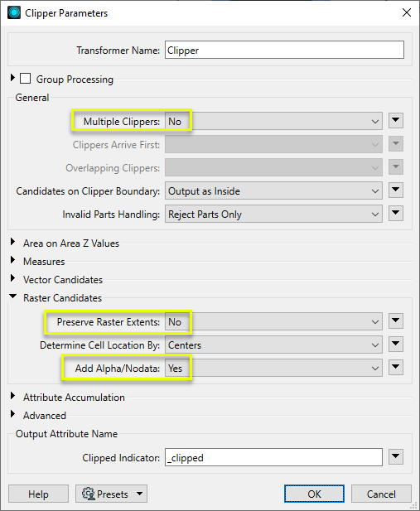Close the Clipper Parameters dialog
This screenshot has height=511, width=420.
(407, 12)
